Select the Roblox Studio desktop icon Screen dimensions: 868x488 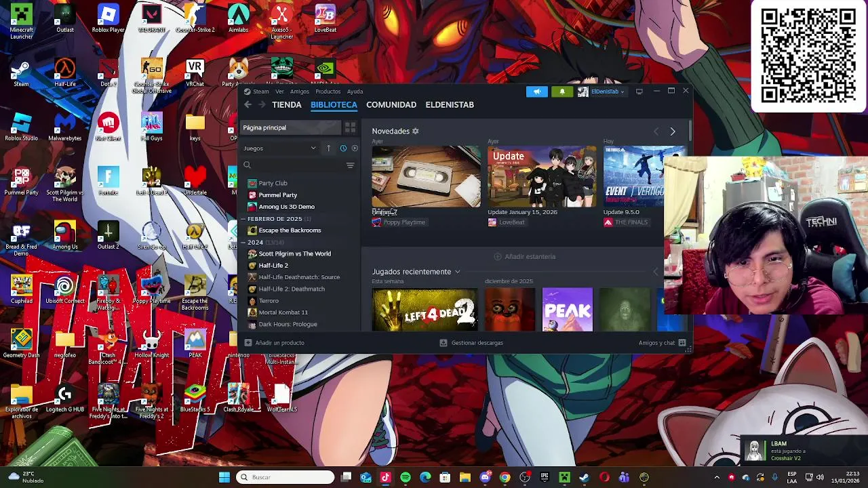pyautogui.click(x=21, y=127)
